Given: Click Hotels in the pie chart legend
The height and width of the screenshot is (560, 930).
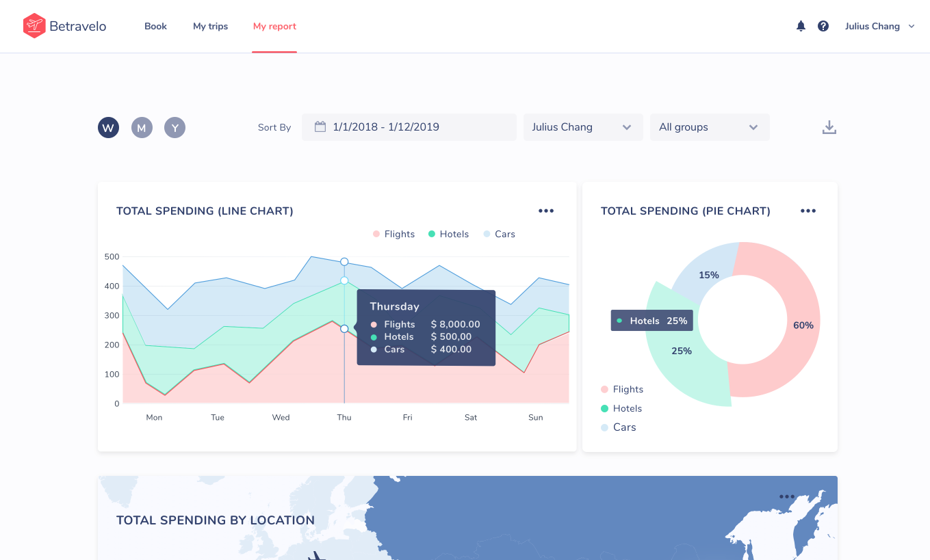Looking at the screenshot, I should 621,408.
